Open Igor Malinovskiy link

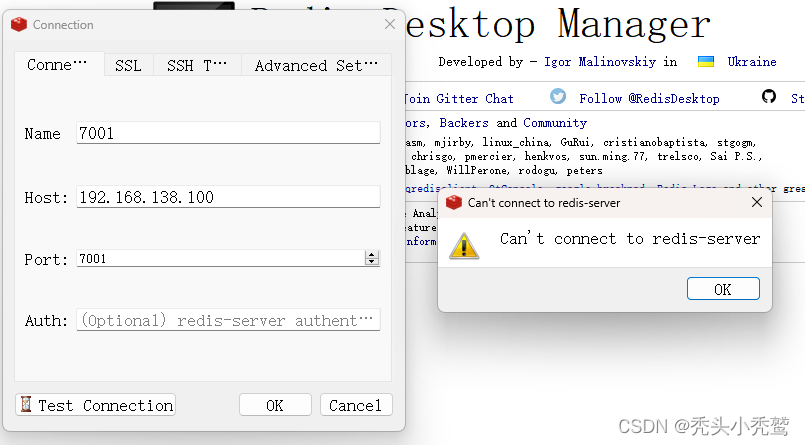600,62
